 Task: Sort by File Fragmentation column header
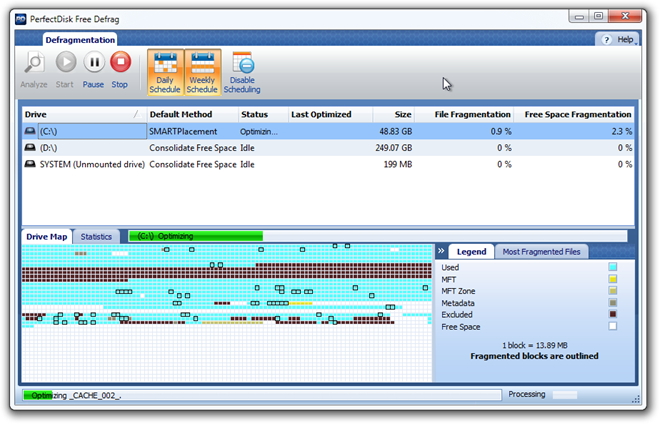[x=464, y=115]
